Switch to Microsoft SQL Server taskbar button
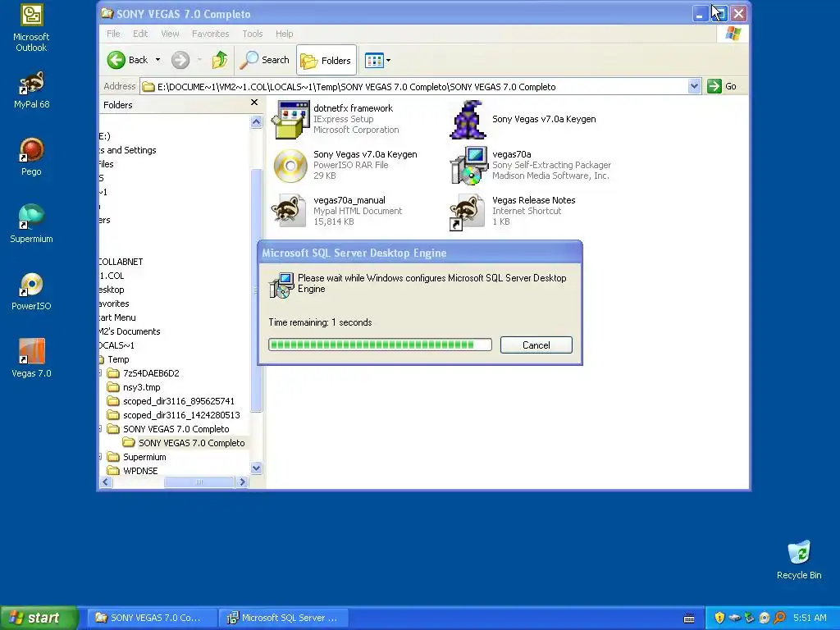 coord(284,618)
